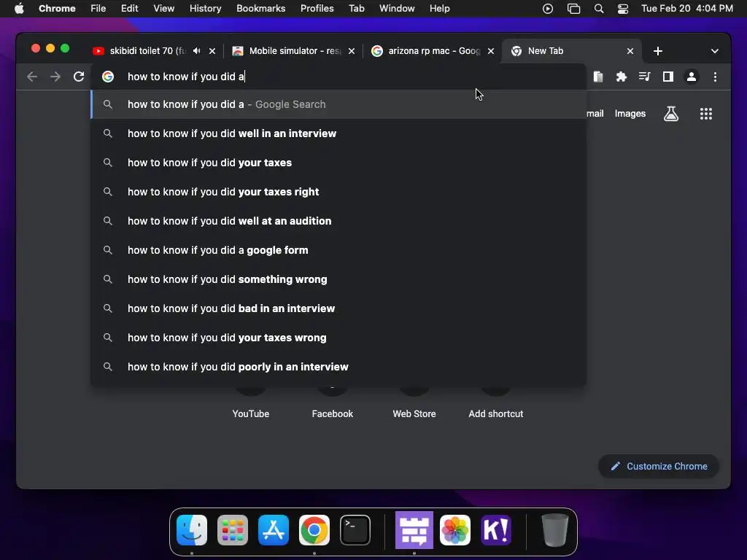The width and height of the screenshot is (747, 560).
Task: Open Spotlight search in menu bar
Action: pyautogui.click(x=599, y=9)
